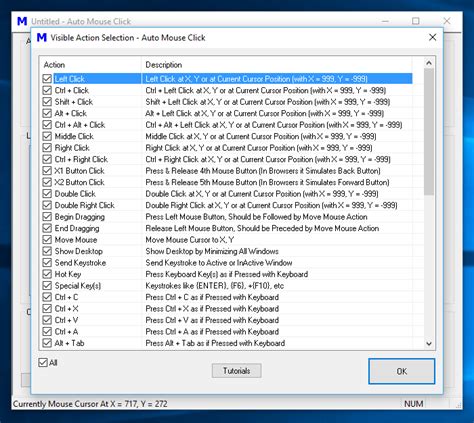Click the Hot Key row label
The width and height of the screenshot is (474, 423).
pyautogui.click(x=68, y=274)
